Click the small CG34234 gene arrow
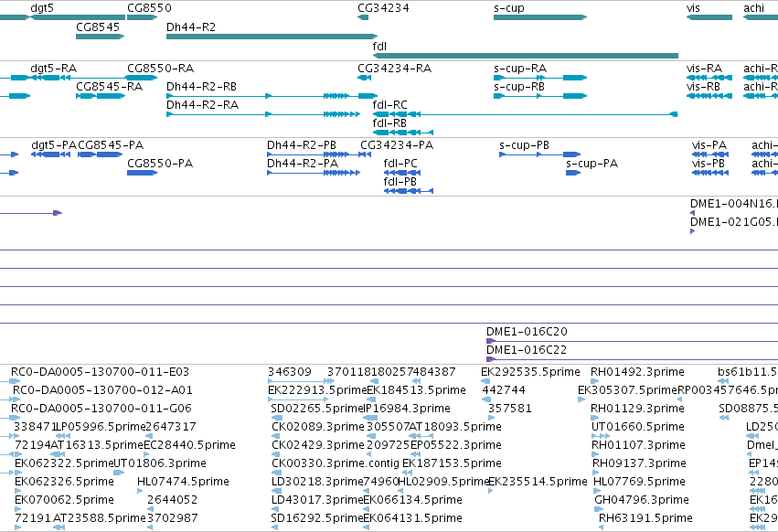 tap(363, 17)
